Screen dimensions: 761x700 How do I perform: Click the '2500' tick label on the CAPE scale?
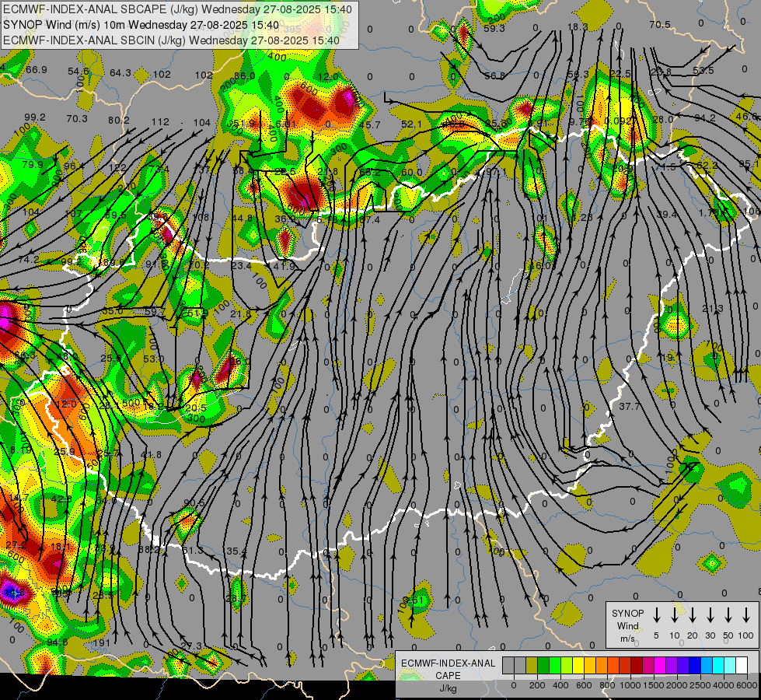(x=700, y=685)
